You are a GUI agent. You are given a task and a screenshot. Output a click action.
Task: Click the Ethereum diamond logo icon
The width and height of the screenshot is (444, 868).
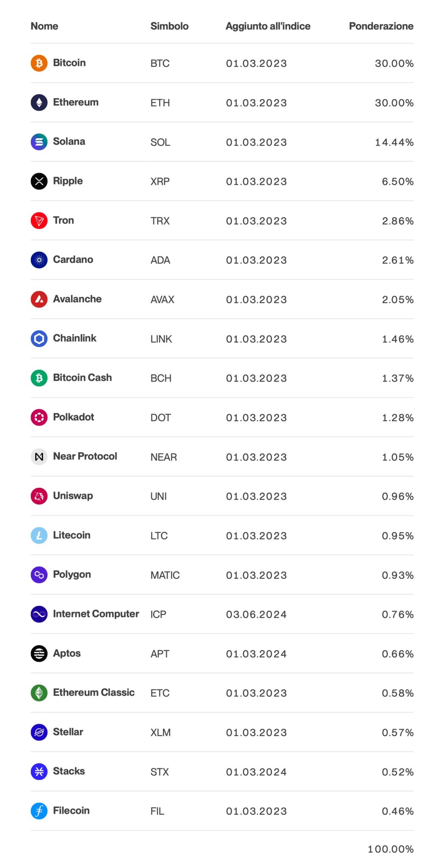pos(39,103)
